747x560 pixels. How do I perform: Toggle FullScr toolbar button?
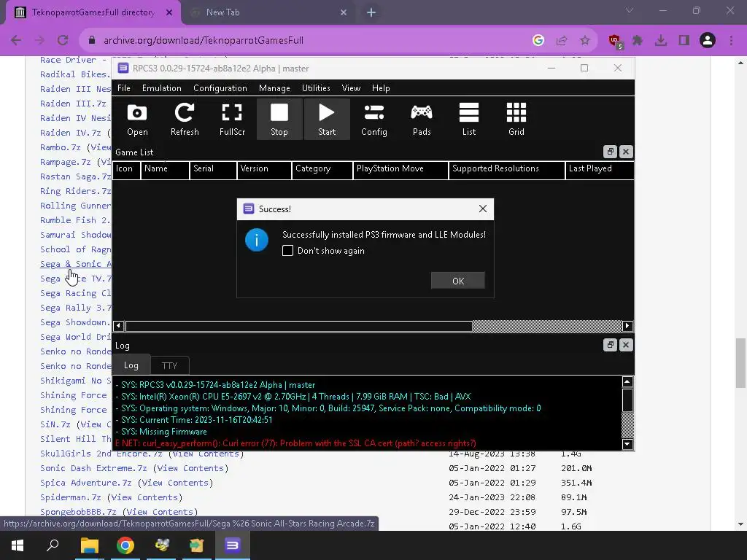[x=232, y=119]
